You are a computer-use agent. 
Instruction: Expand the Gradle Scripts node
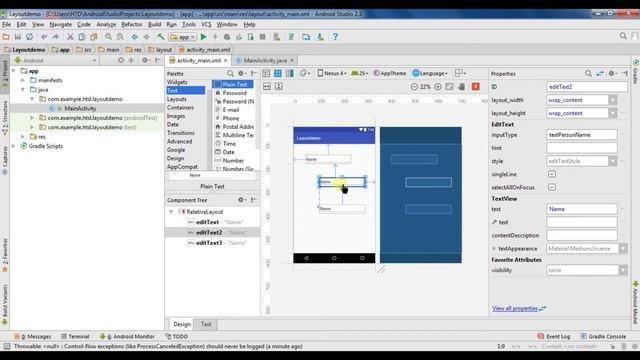[x=13, y=146]
